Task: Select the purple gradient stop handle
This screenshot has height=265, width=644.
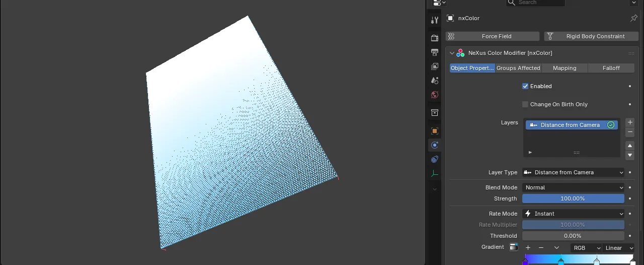Action: pyautogui.click(x=525, y=262)
